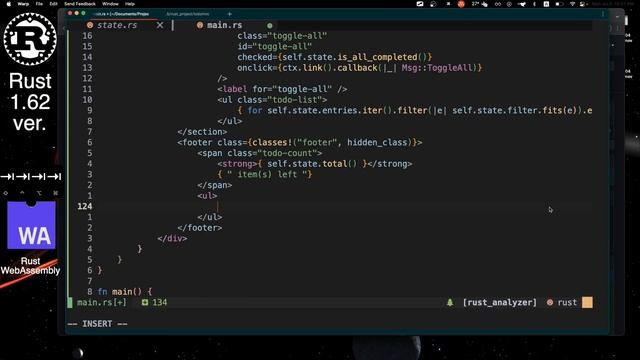Add a new Warp tab with plus
Viewport: 640px width, 360px height.
coord(229,14)
